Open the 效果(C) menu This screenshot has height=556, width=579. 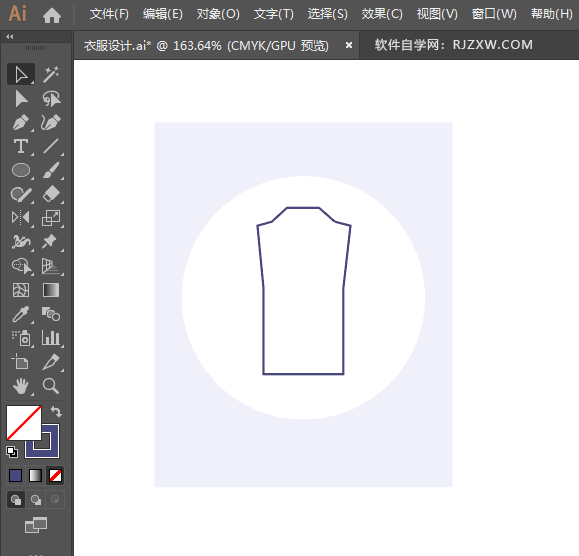[x=382, y=14]
